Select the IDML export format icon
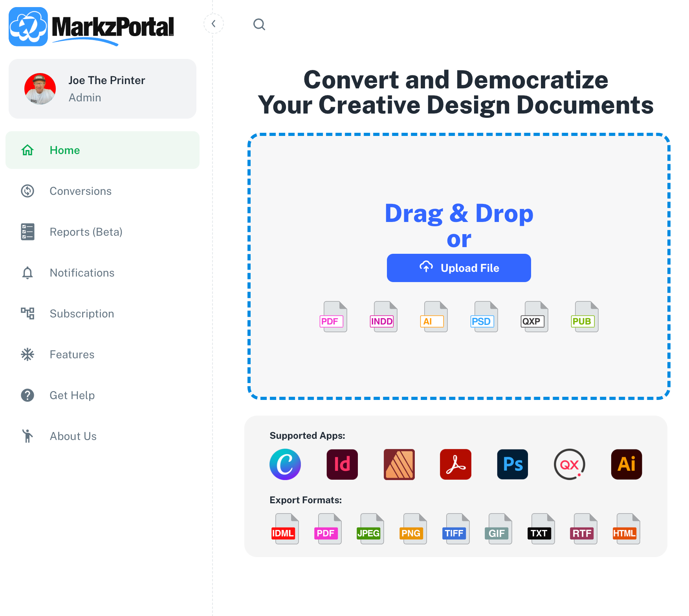Image resolution: width=689 pixels, height=616 pixels. (x=285, y=529)
